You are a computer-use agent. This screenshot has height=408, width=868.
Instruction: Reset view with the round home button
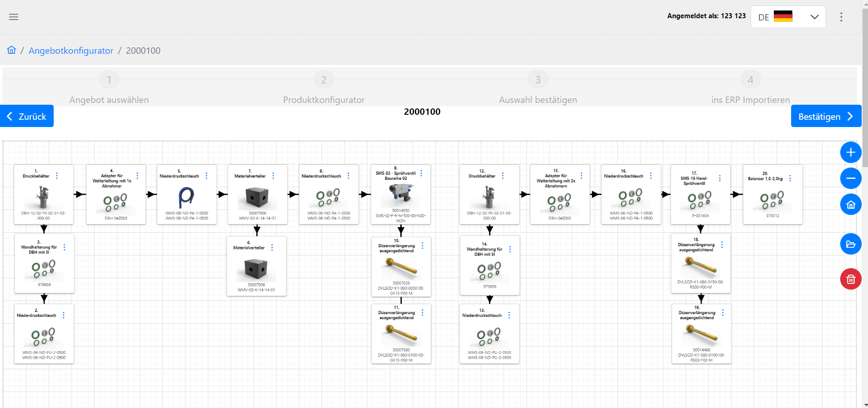coord(850,205)
